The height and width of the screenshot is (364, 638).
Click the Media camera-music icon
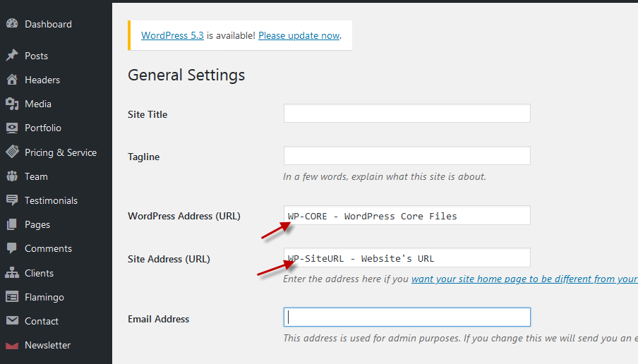12,104
